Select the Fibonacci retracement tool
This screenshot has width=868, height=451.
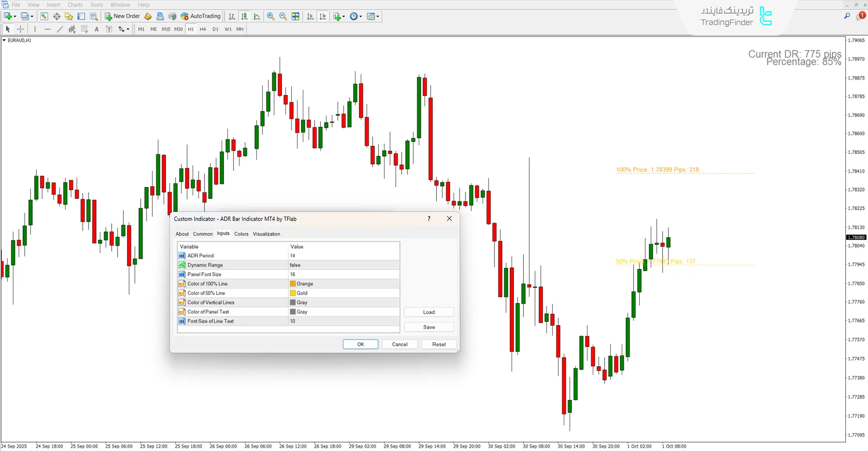pos(84,29)
